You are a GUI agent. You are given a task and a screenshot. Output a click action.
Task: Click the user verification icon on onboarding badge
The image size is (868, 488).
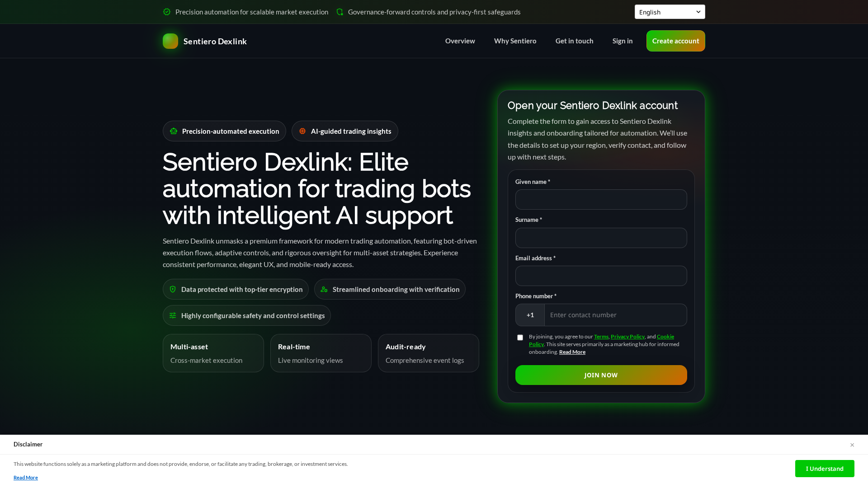[x=324, y=289]
